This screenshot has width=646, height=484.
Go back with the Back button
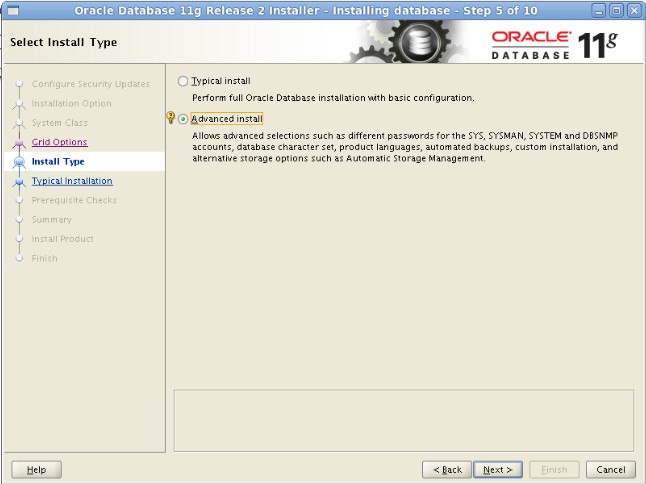[x=447, y=470]
